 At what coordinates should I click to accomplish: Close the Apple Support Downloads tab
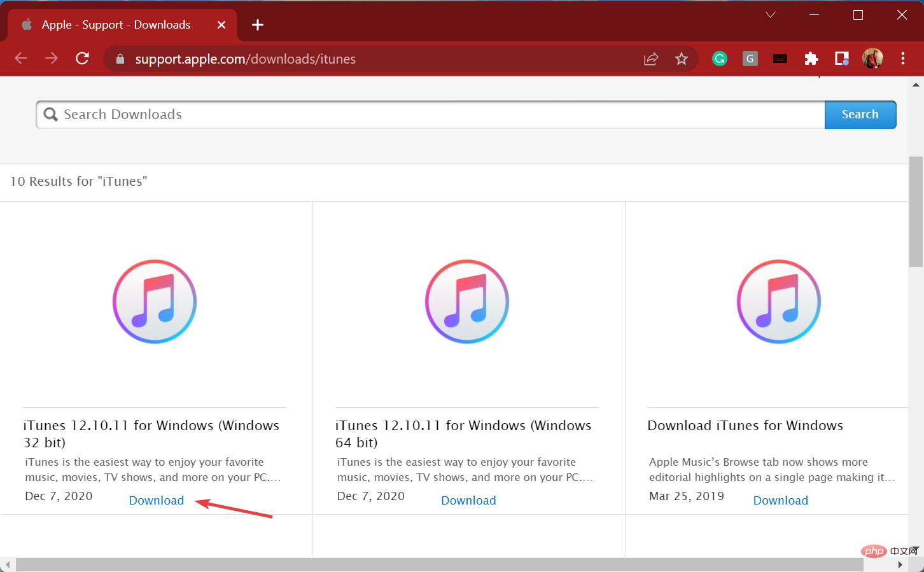click(x=221, y=25)
